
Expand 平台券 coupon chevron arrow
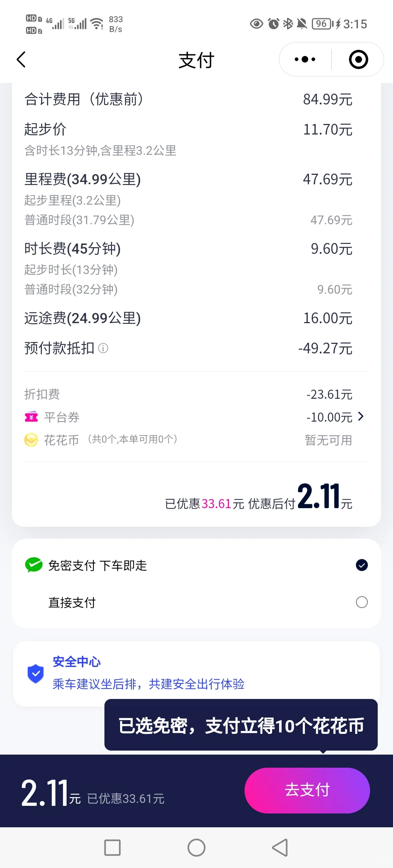361,417
